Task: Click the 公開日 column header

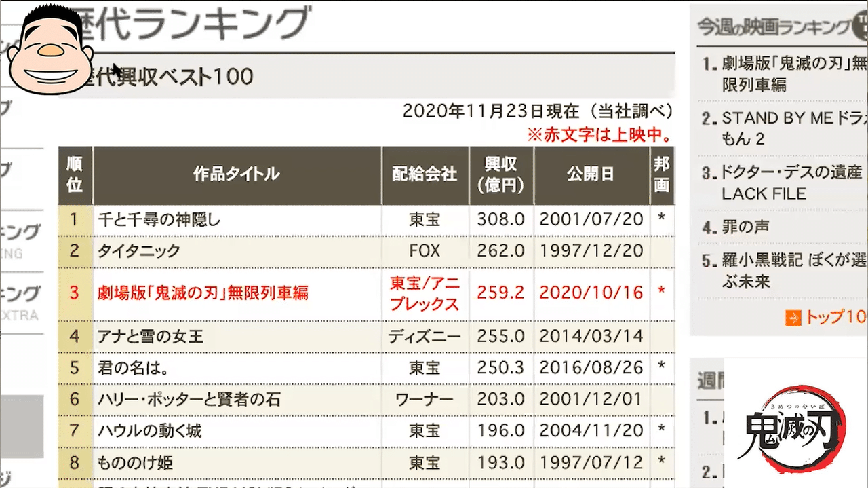Action: tap(590, 174)
